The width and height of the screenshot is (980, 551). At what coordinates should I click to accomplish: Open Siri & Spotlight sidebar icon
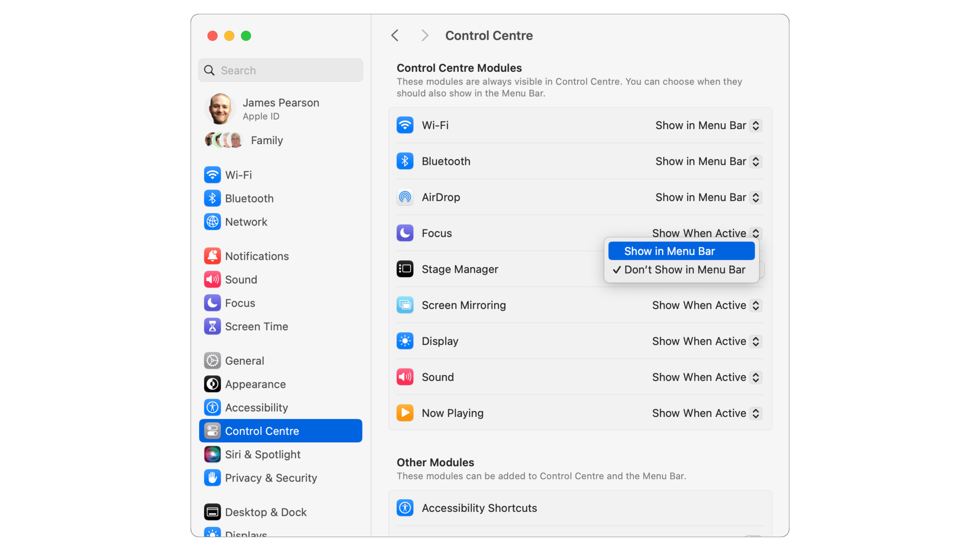click(212, 454)
